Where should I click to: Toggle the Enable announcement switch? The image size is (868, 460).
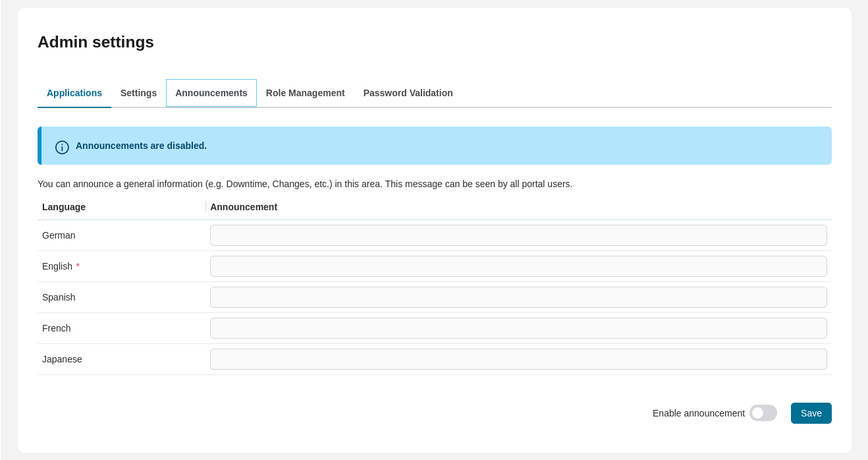point(763,413)
